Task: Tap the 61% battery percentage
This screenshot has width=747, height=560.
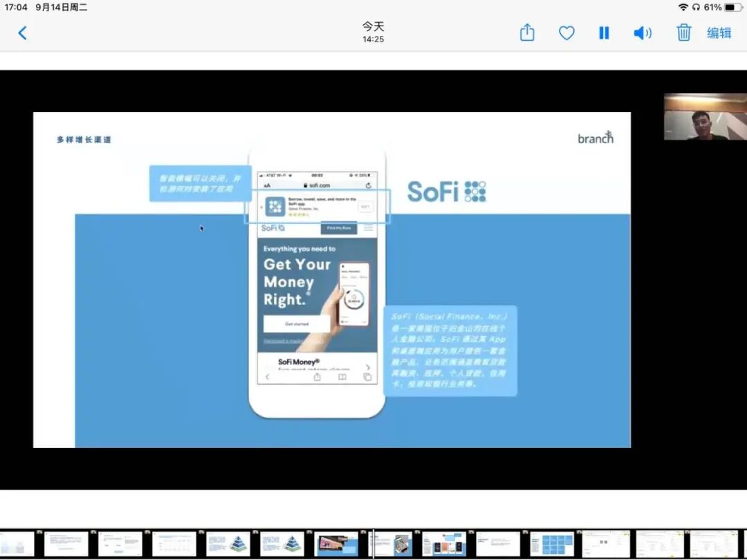Action: [712, 7]
